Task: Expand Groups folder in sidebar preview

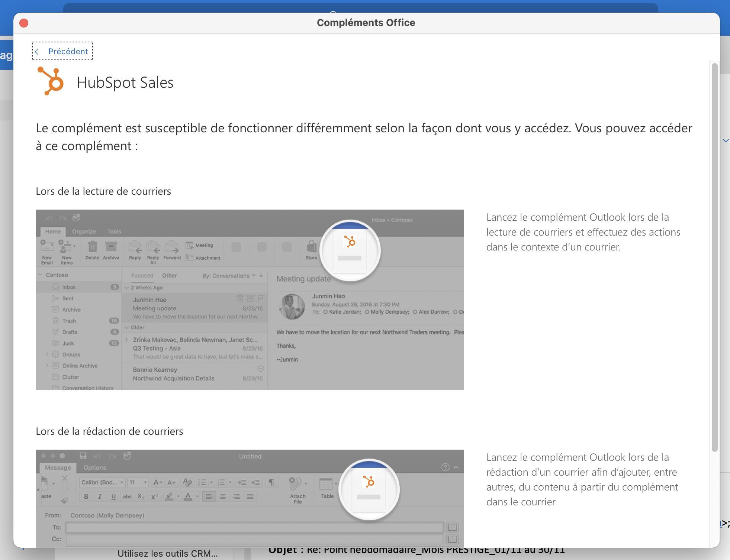Action: [x=47, y=355]
